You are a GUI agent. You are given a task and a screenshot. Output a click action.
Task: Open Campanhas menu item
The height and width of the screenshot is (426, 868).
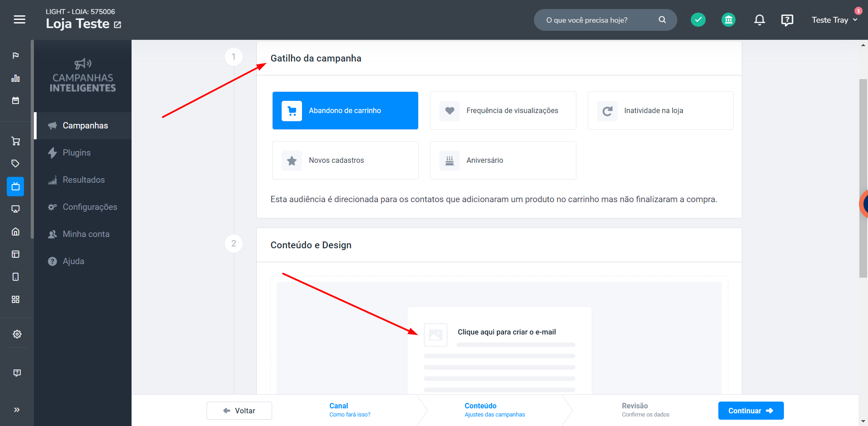[x=83, y=126]
